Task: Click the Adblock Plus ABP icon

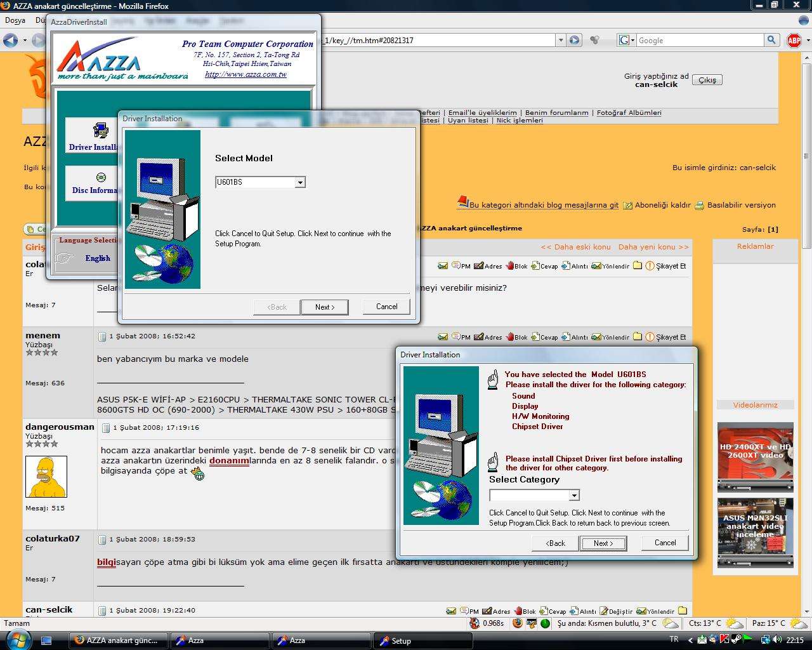Action: (794, 40)
